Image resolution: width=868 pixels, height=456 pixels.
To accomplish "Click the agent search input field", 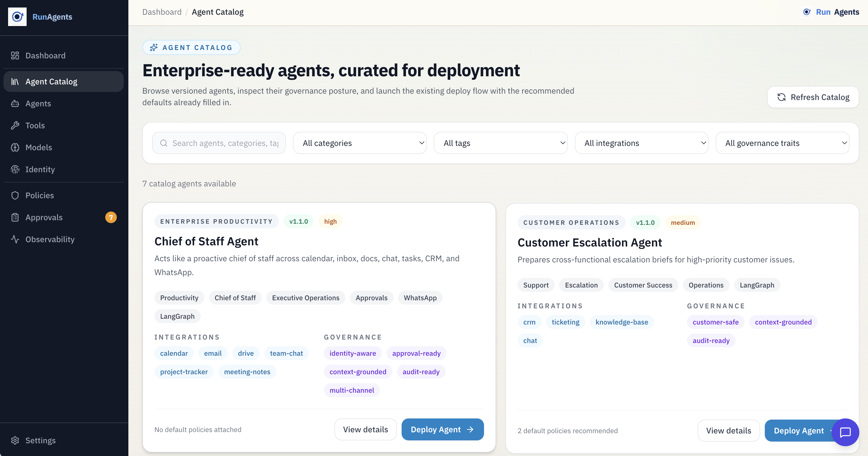I will click(x=222, y=143).
